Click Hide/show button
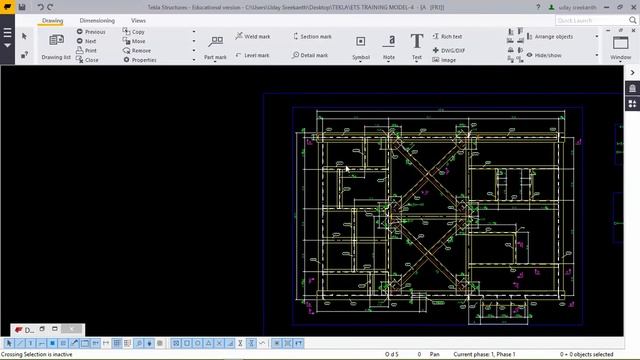Image resolution: width=640 pixels, height=360 pixels. click(544, 55)
